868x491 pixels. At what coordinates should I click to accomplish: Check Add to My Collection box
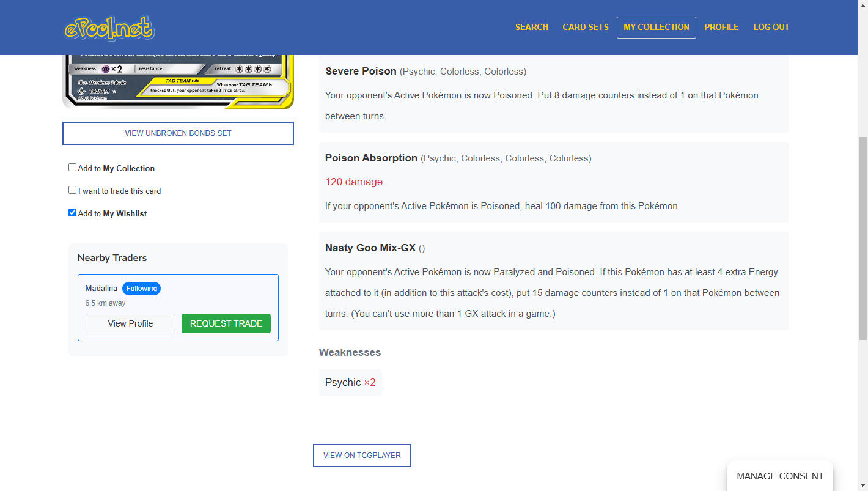coord(72,168)
